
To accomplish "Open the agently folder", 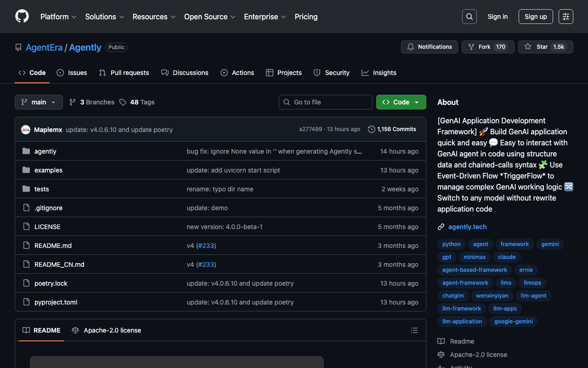I will click(45, 151).
